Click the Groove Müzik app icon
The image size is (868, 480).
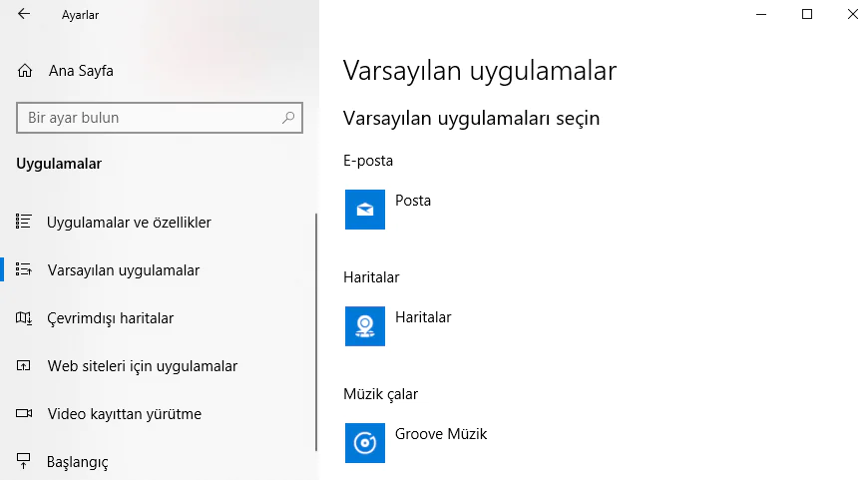[365, 443]
